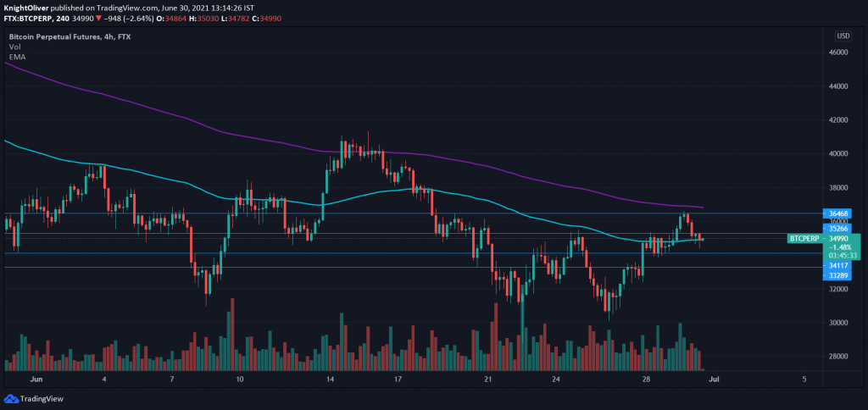
Task: Click the 28 date axis label
Action: [646, 379]
